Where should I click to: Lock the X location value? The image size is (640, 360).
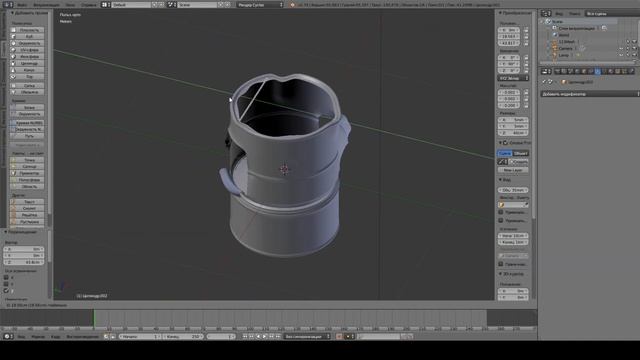526,30
